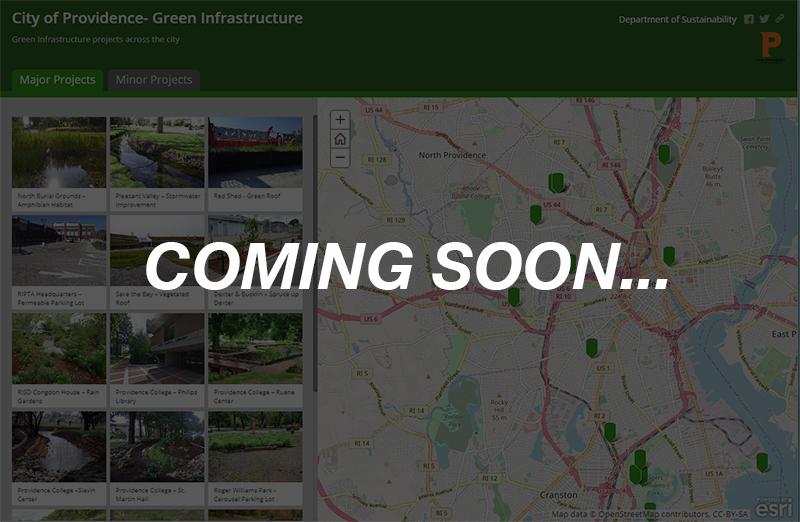The image size is (800, 522).
Task: Click the City of Providence Green Infrastructure title
Action: click(x=157, y=18)
